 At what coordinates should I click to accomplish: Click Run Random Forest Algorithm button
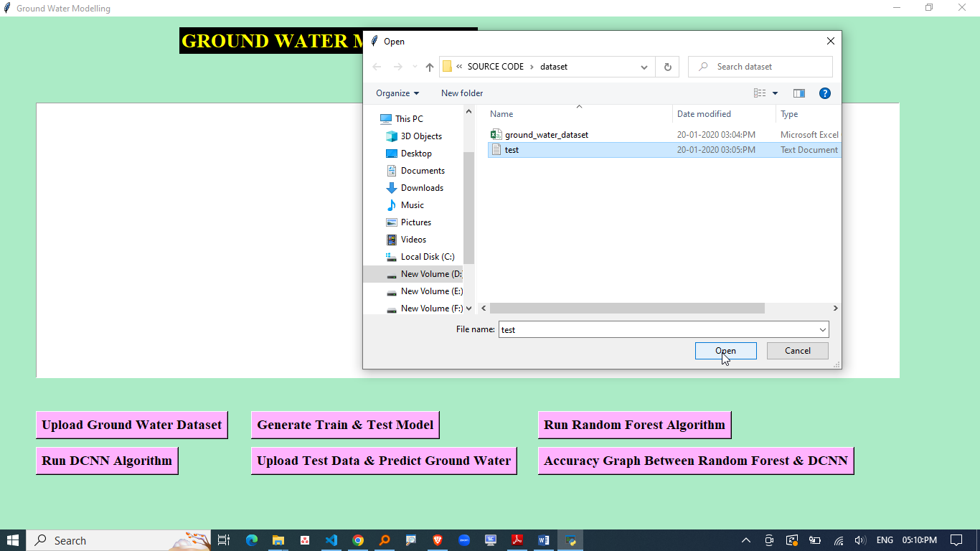pos(634,425)
